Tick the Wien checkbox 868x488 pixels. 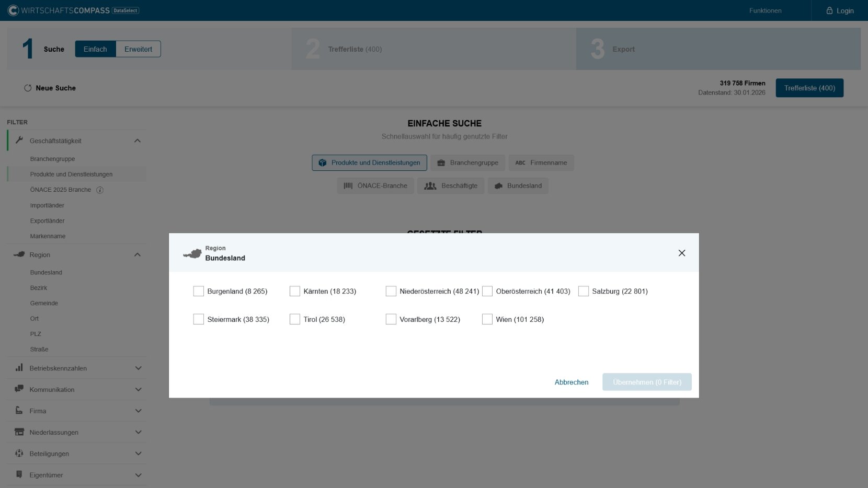point(487,319)
